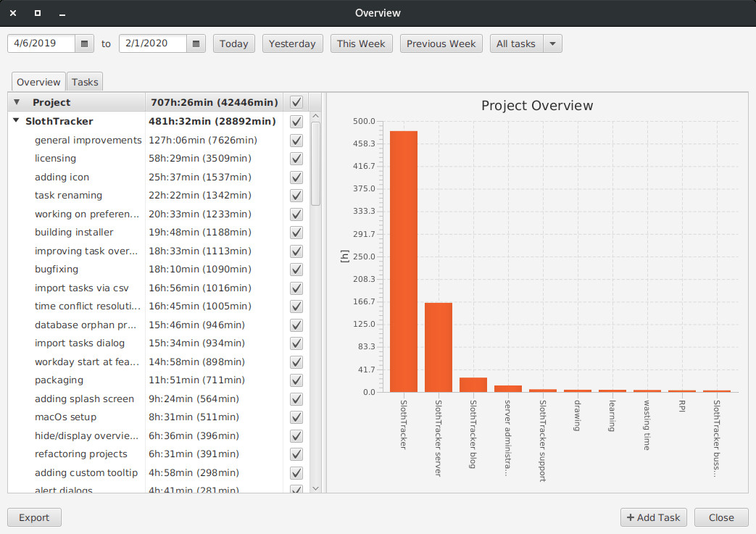Collapse the Project header triangle

click(x=17, y=102)
